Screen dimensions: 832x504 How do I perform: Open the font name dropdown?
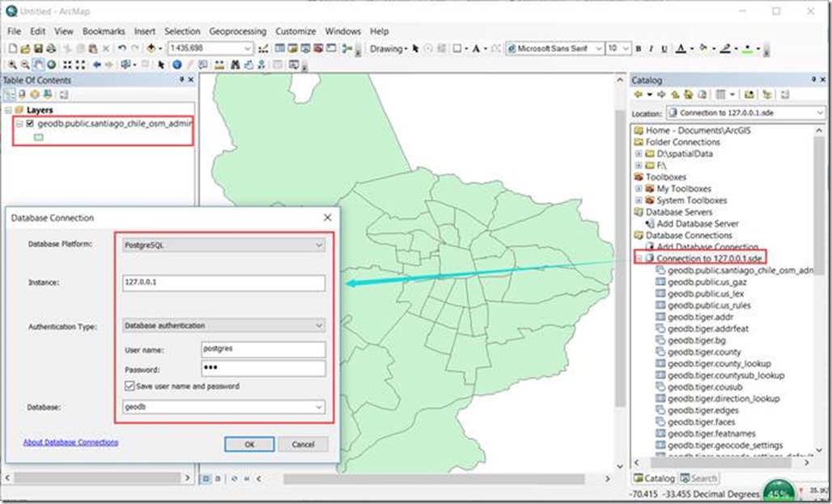[599, 49]
